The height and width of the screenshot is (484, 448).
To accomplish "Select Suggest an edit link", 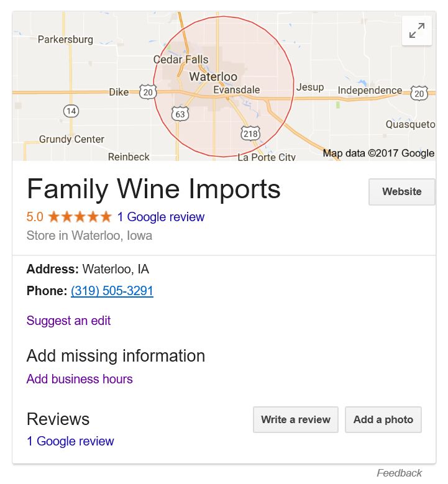I will 68,321.
